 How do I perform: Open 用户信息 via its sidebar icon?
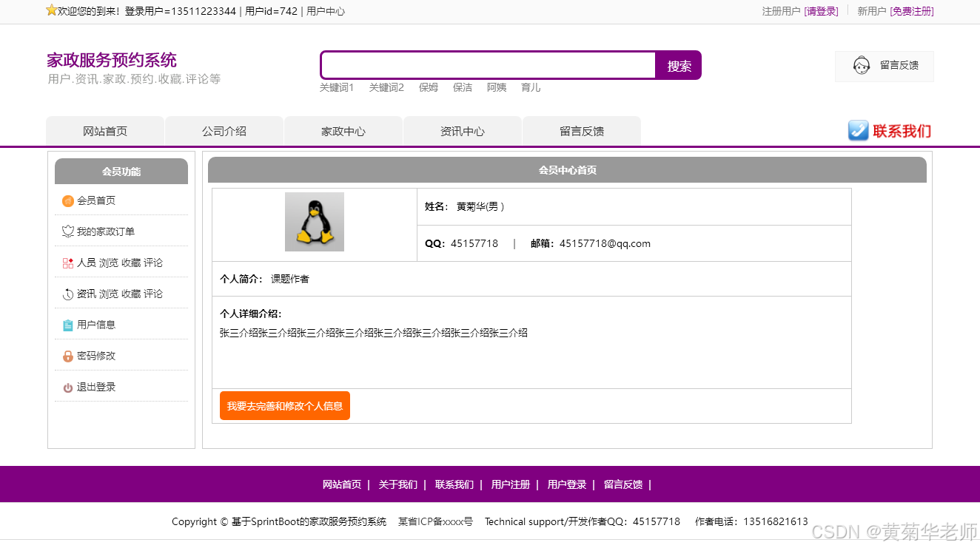(67, 324)
